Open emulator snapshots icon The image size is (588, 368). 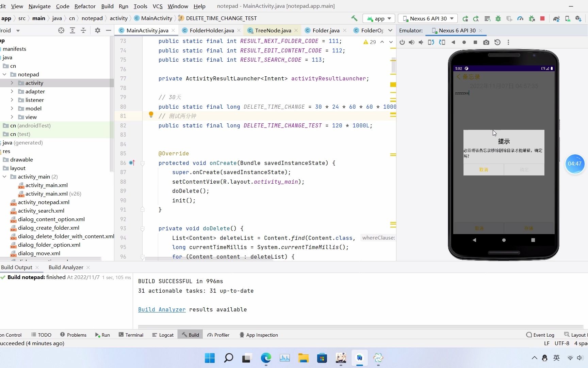(x=497, y=42)
